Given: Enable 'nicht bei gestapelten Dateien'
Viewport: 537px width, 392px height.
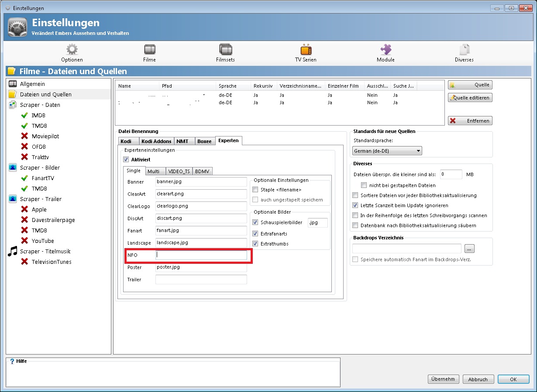Looking at the screenshot, I should (x=364, y=185).
